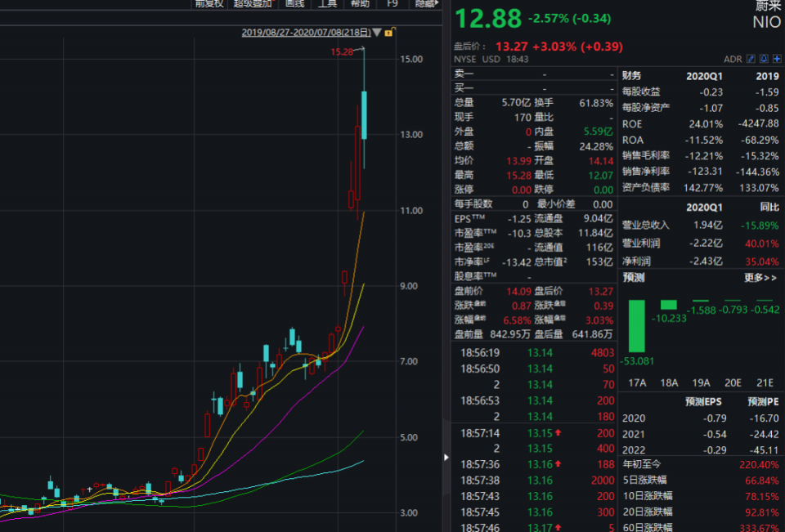Click the note/edit icon next to ADR
This screenshot has height=532, width=785.
(x=751, y=59)
